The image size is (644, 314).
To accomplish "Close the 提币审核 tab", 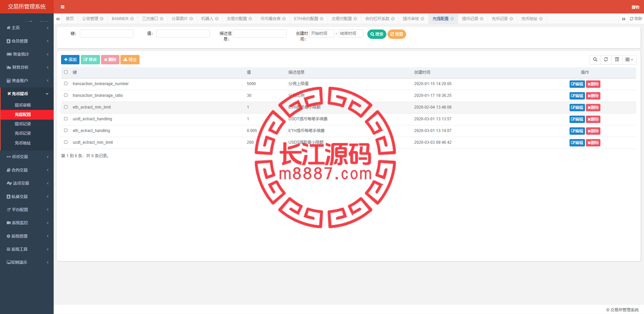I will (422, 19).
